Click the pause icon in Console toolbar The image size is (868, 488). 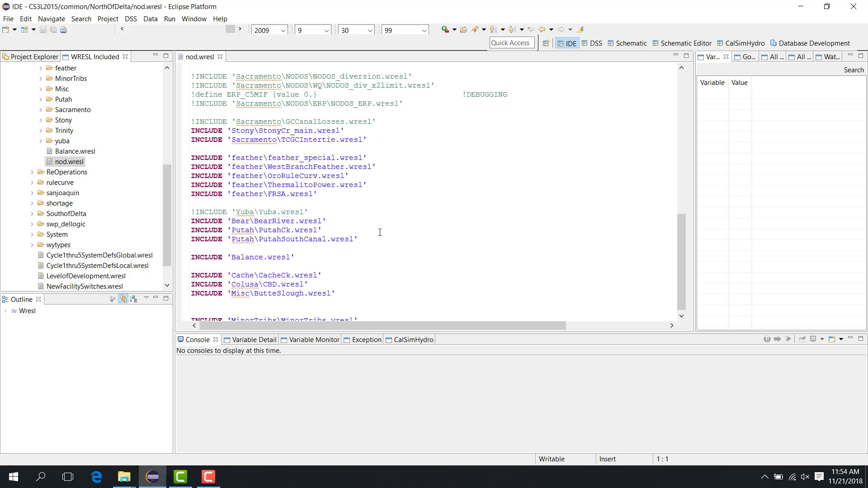[x=767, y=339]
